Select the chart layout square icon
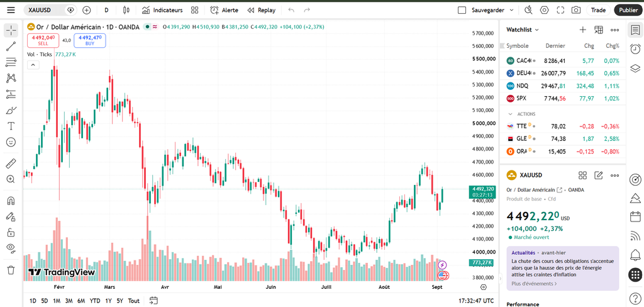This screenshot has height=307, width=644. pyautogui.click(x=462, y=10)
